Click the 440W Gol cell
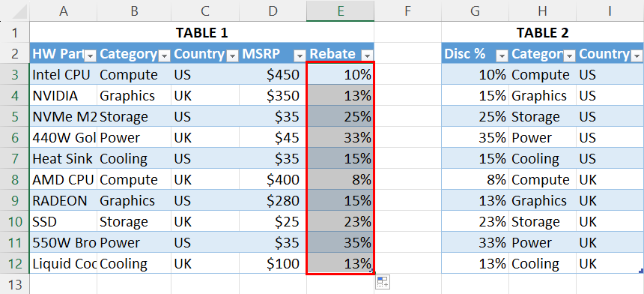The height and width of the screenshot is (294, 644). click(x=63, y=137)
